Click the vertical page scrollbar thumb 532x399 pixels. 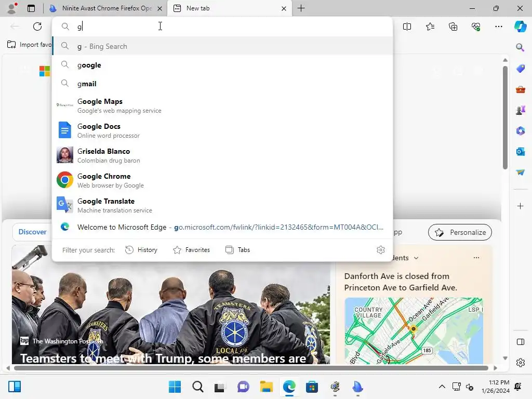(x=505, y=117)
